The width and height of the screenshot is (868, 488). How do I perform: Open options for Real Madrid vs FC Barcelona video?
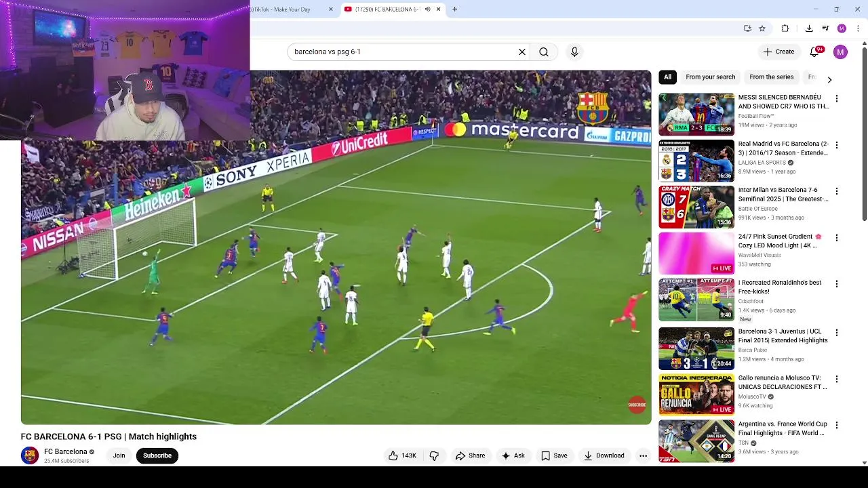click(836, 145)
